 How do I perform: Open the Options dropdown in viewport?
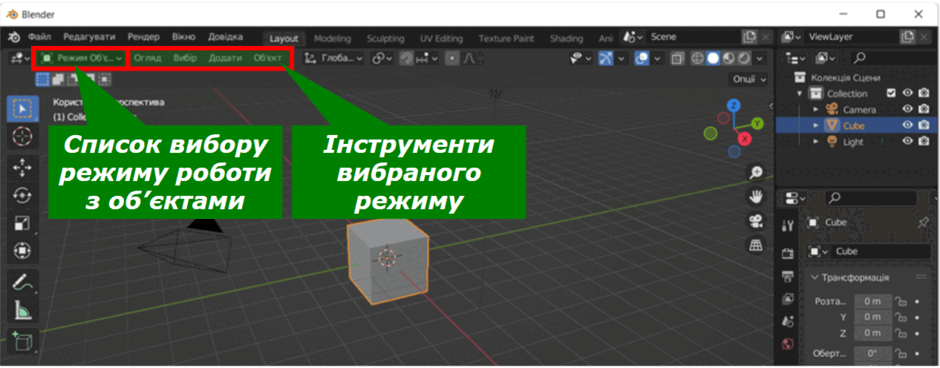(x=748, y=80)
